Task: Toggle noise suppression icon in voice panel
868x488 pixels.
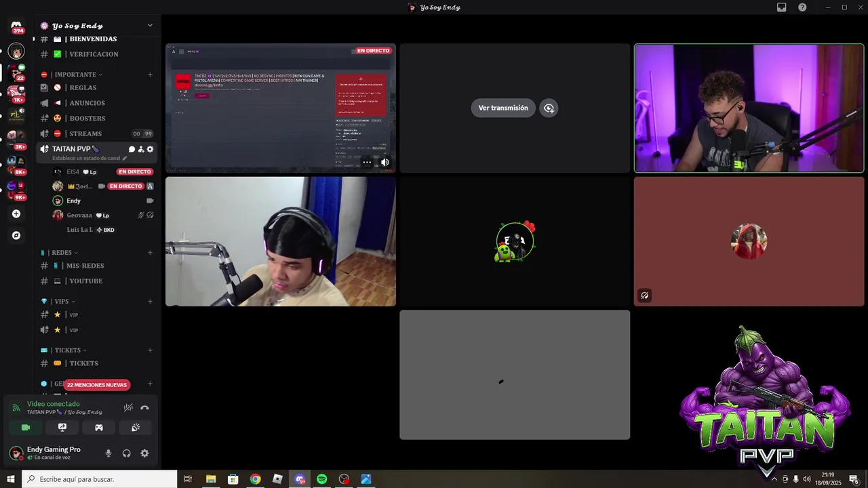Action: (x=128, y=407)
